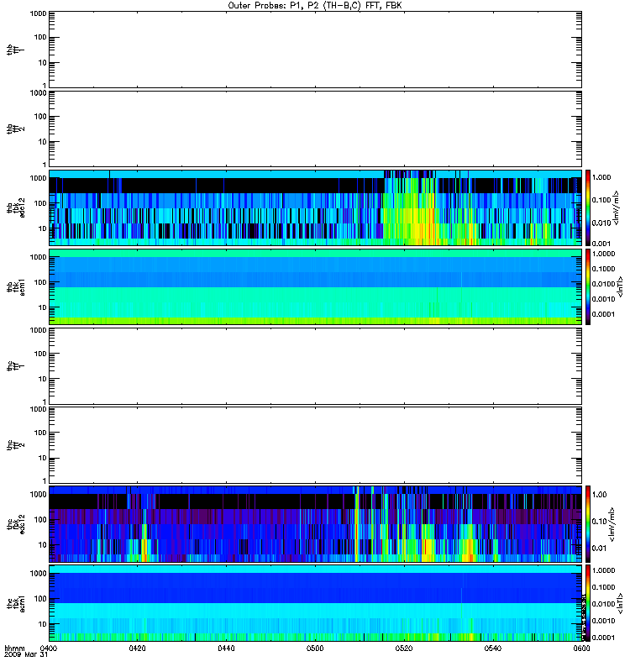This screenshot has height=672, width=630.
Task: Click the 'thb fbk edc12' y-axis label
Action: pyautogui.click(x=16, y=207)
